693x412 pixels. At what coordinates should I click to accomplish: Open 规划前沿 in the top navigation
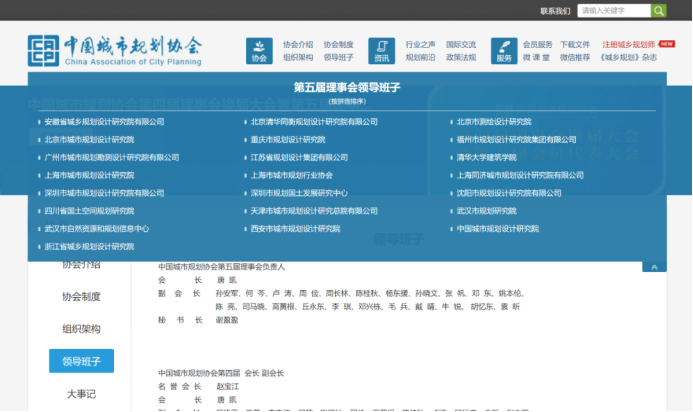(420, 57)
